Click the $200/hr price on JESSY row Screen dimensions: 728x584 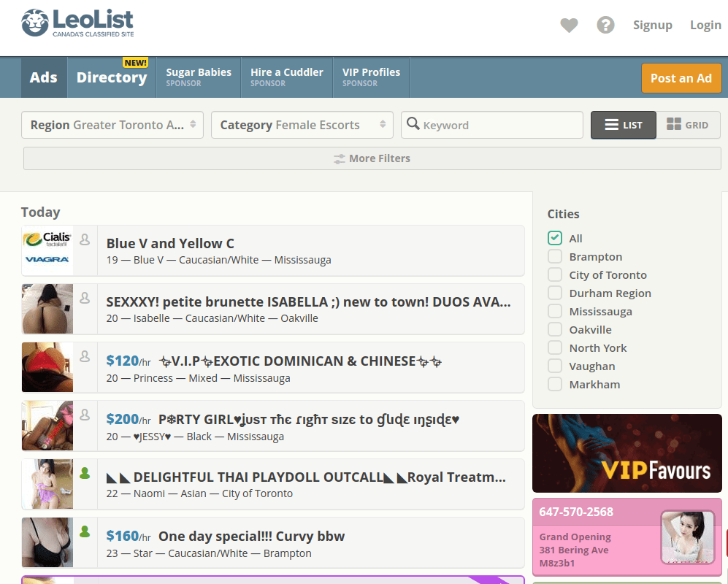[x=128, y=419]
